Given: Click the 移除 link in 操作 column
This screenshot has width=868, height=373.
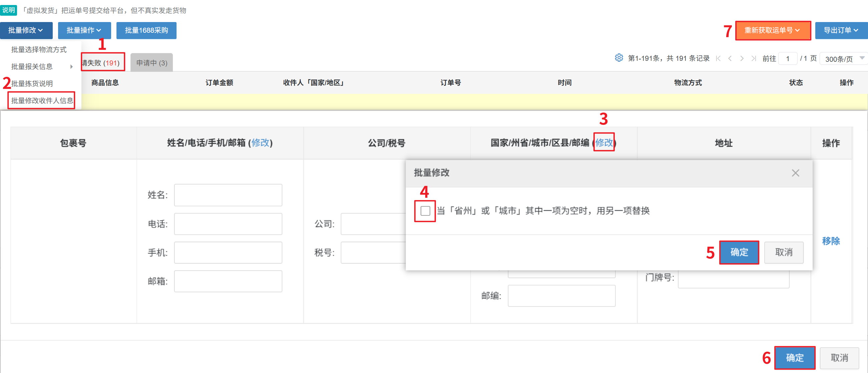Looking at the screenshot, I should click(x=831, y=241).
